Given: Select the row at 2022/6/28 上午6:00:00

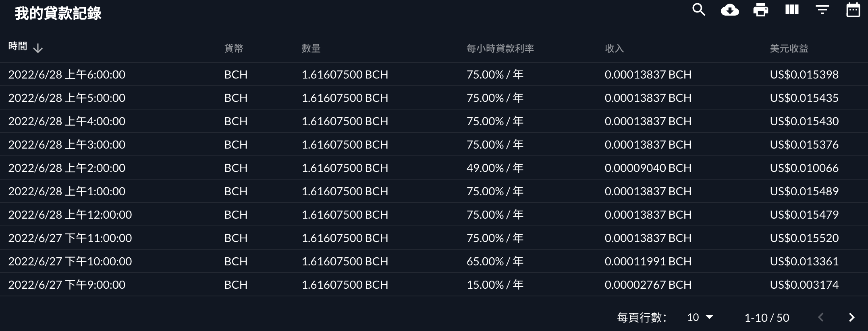Looking at the screenshot, I should click(434, 74).
